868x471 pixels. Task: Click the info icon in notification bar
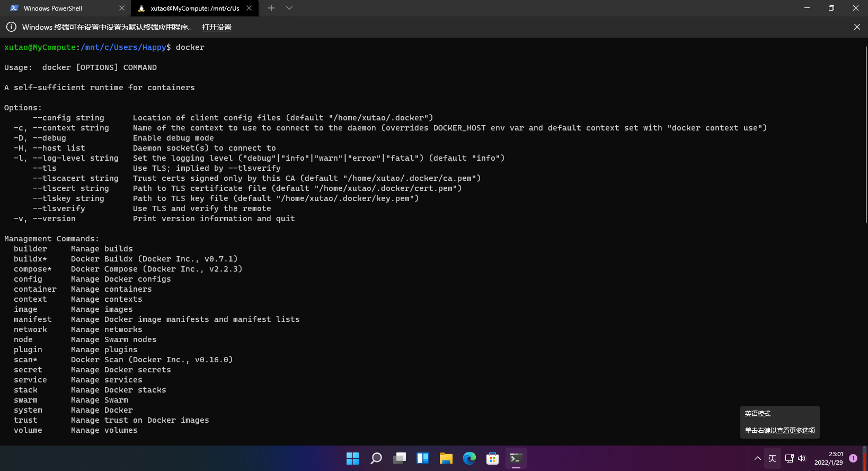11,27
